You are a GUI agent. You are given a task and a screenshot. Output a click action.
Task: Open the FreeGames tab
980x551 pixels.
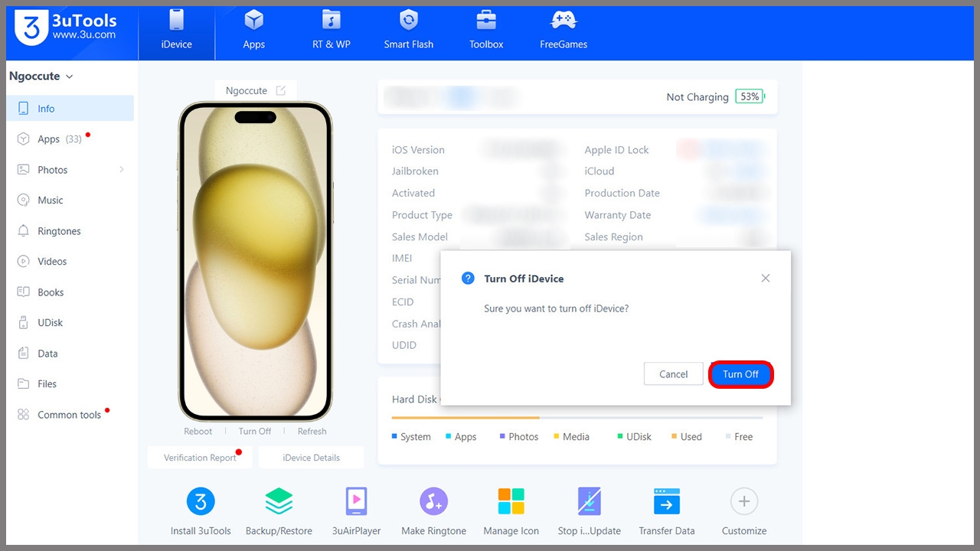(x=563, y=31)
